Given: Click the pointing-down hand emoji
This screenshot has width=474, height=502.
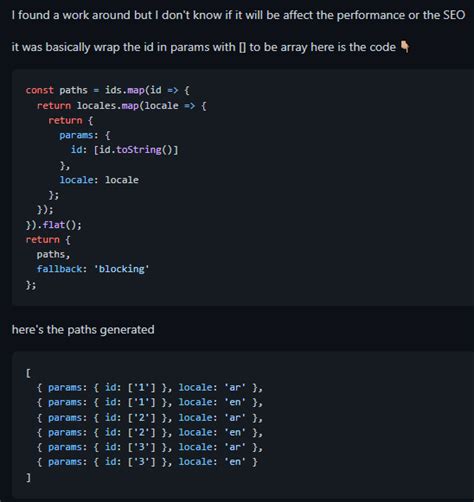Looking at the screenshot, I should click(404, 47).
